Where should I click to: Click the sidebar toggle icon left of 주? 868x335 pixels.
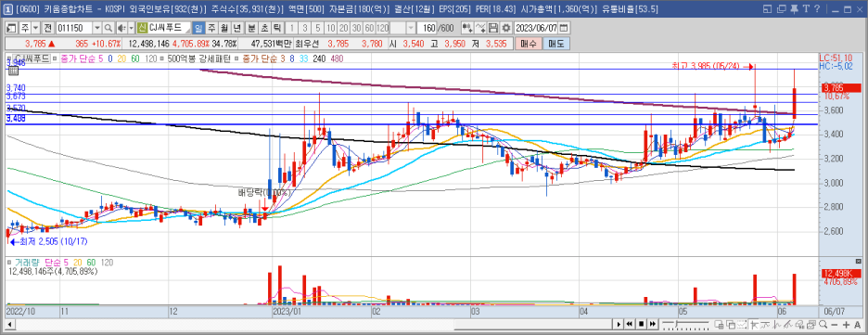tap(11, 28)
